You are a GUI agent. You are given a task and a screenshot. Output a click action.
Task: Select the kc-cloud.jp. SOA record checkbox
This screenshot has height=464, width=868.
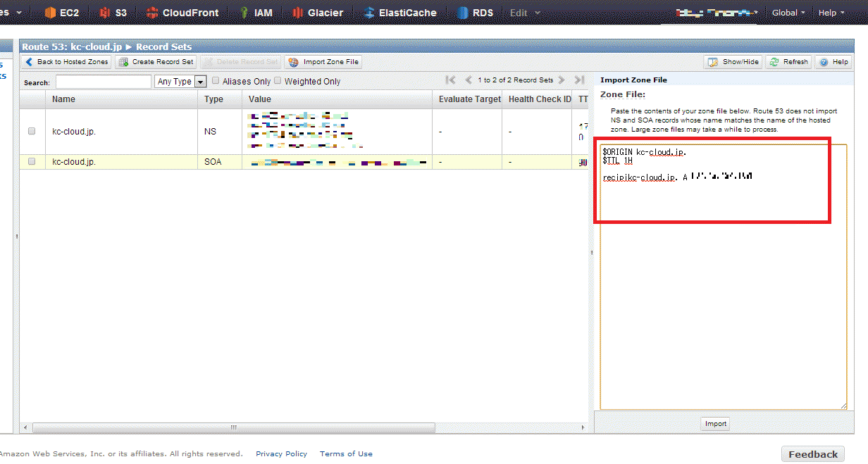(32, 161)
